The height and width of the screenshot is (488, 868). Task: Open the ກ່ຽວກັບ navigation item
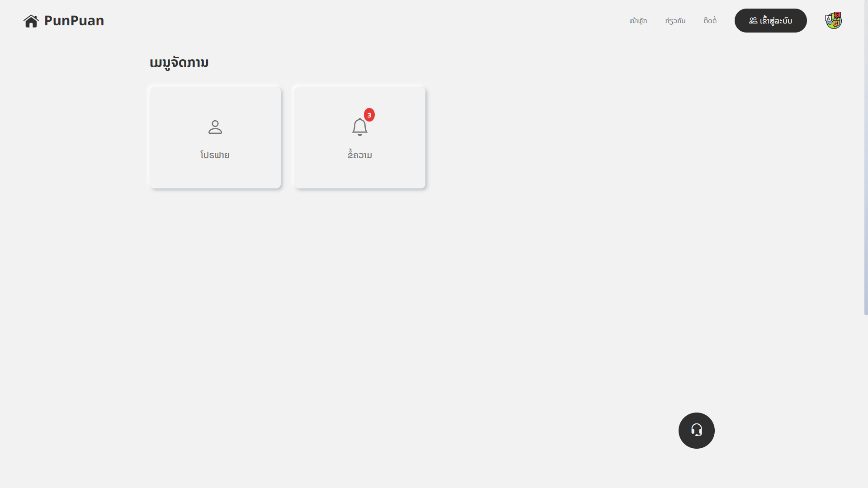click(675, 21)
